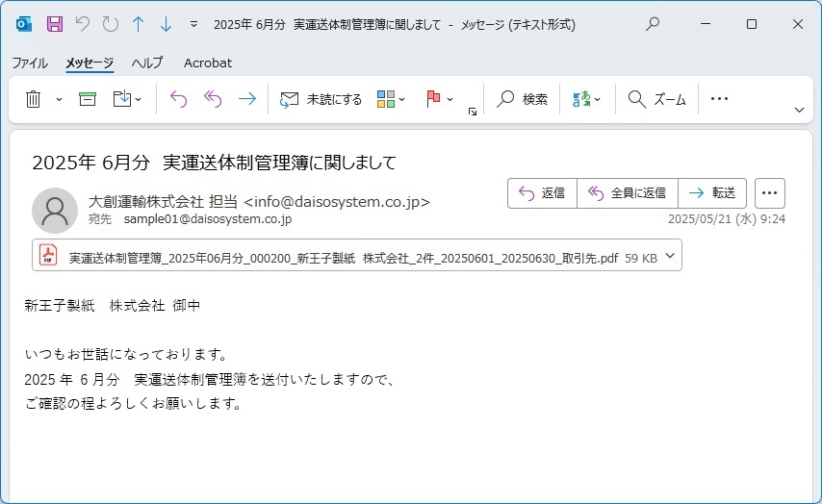Undo with the title bar undo arrow
The image size is (822, 504).
[x=83, y=24]
